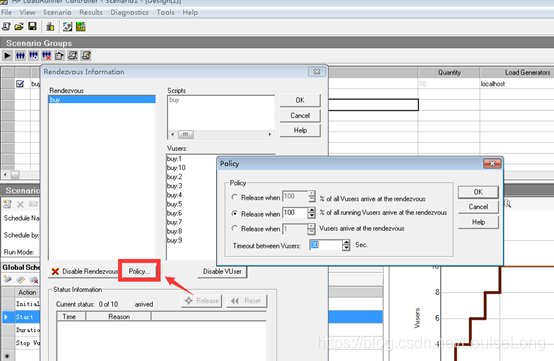Click the Reset button
This screenshot has width=554, height=361.
pyautogui.click(x=246, y=301)
